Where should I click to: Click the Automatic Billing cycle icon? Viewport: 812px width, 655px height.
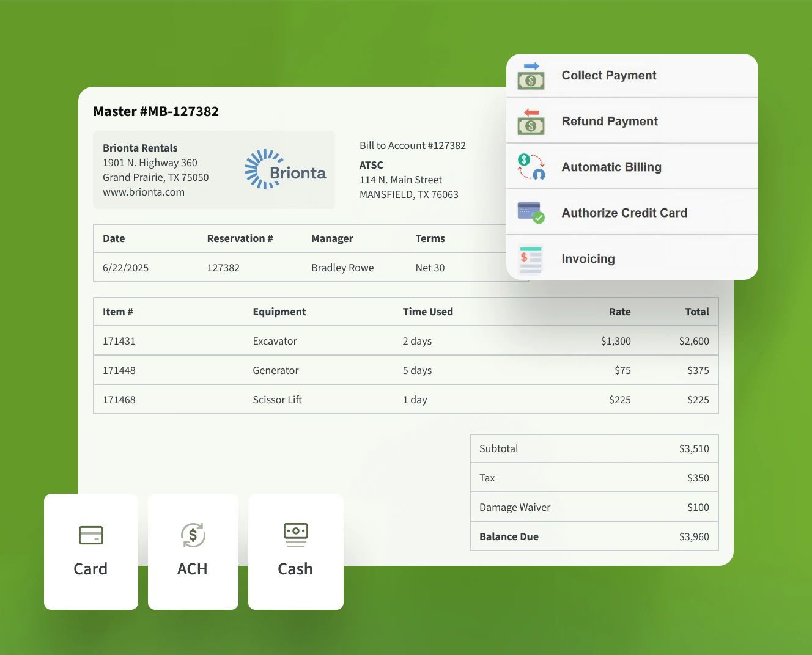[531, 167]
